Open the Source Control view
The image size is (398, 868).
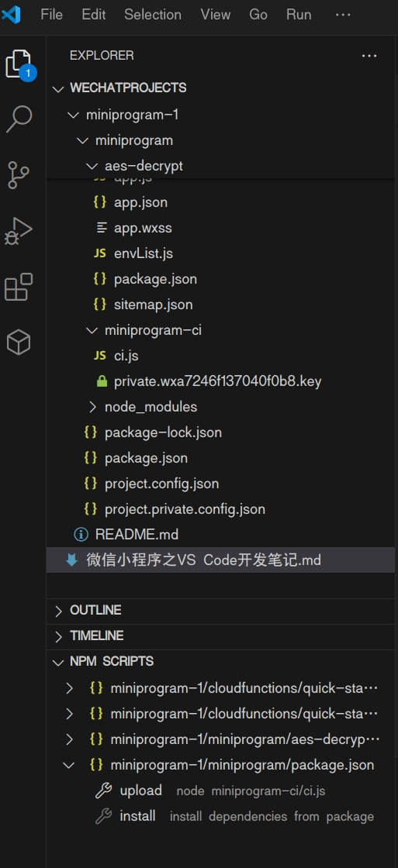[x=19, y=175]
